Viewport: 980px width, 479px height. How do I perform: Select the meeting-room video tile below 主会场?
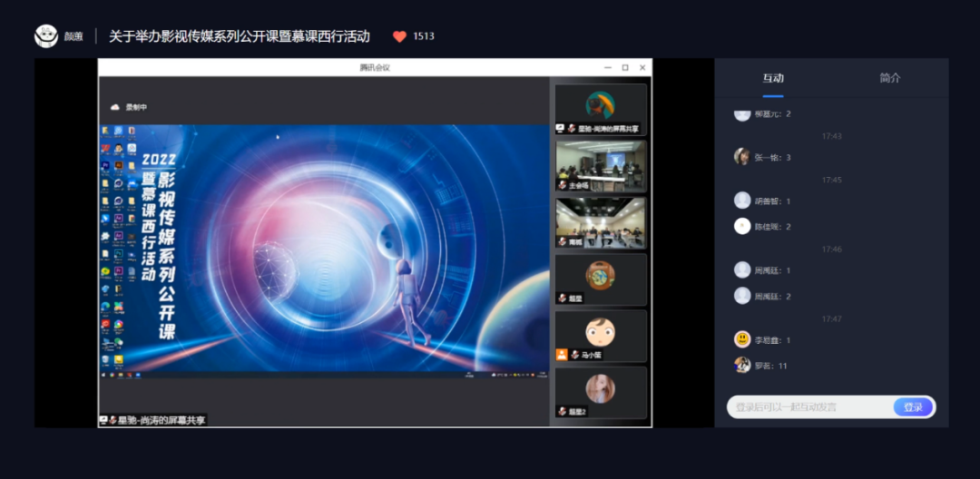601,222
